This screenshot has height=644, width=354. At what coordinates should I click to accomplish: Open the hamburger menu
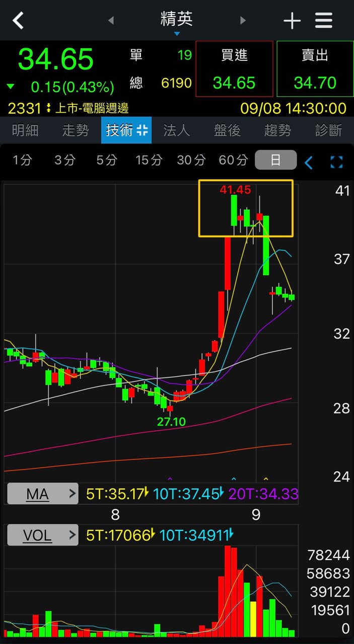click(324, 21)
